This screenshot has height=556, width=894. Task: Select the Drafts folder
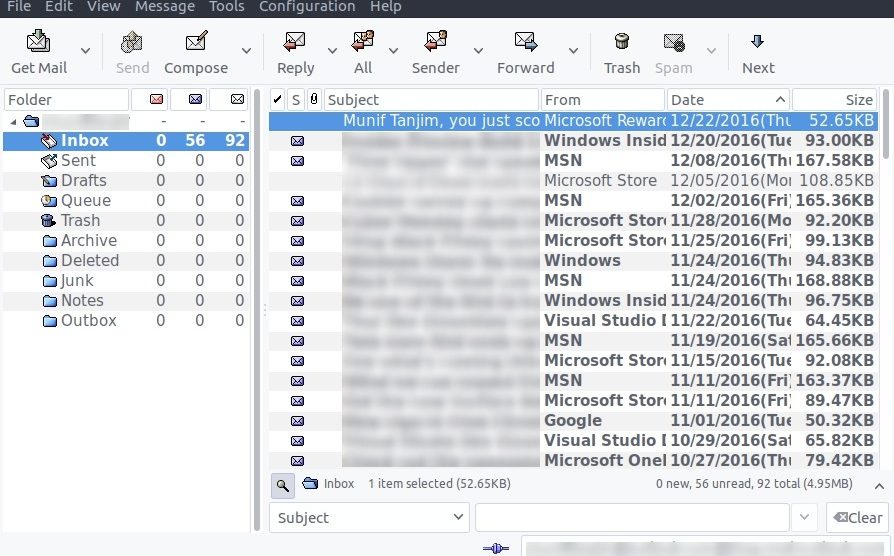(126, 181)
